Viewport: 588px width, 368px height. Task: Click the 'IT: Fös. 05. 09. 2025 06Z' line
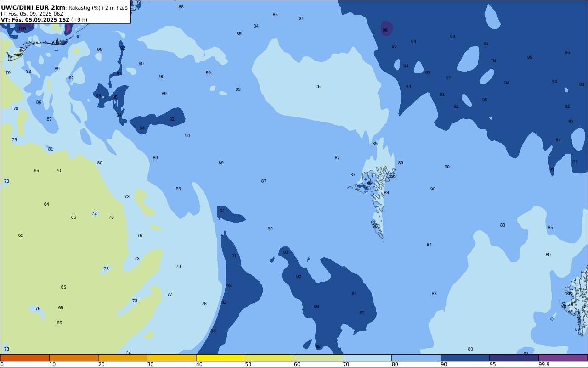32,14
